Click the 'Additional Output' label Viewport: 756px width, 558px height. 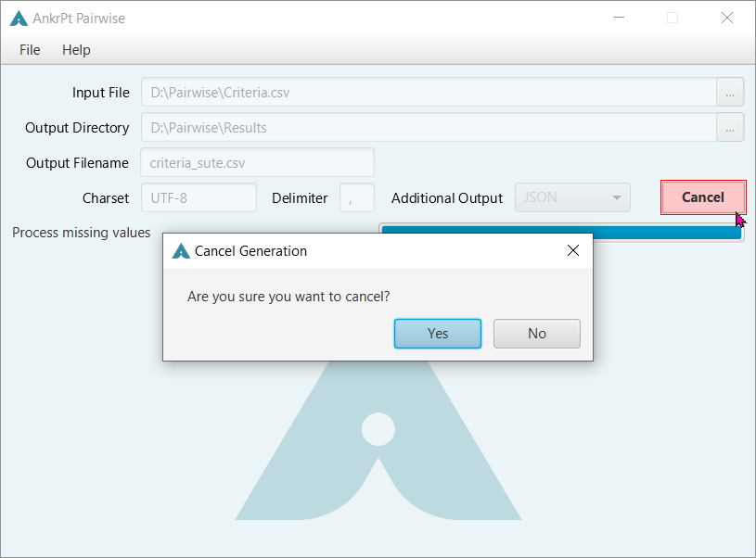pyautogui.click(x=447, y=198)
